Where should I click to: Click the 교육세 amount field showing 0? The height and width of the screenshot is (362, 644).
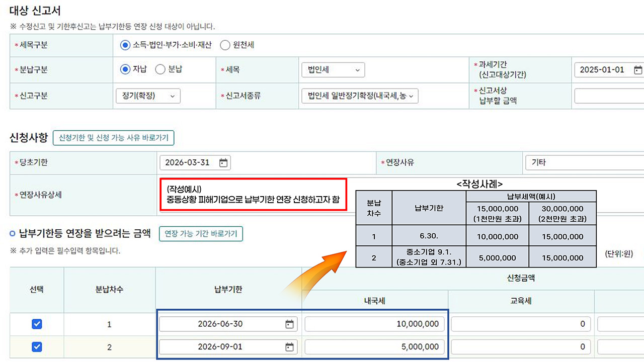click(x=521, y=324)
